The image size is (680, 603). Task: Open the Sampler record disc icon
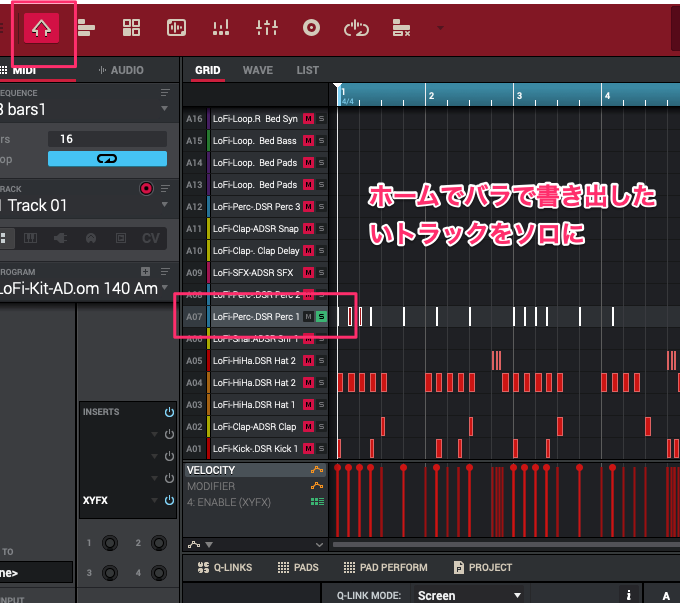[x=311, y=28]
